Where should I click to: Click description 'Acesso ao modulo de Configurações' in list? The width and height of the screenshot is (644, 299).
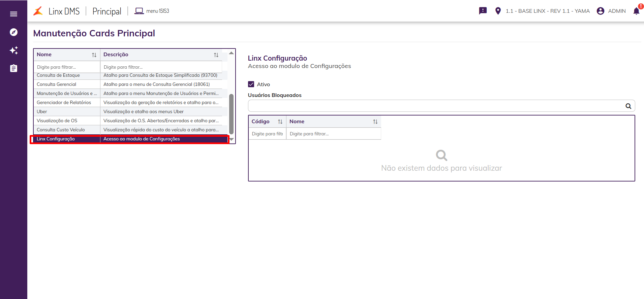(142, 139)
